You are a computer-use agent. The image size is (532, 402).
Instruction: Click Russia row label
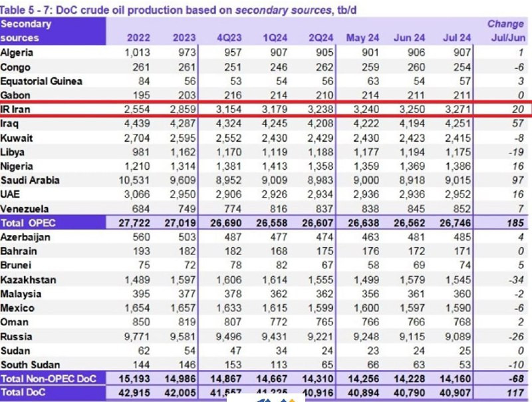click(x=16, y=337)
